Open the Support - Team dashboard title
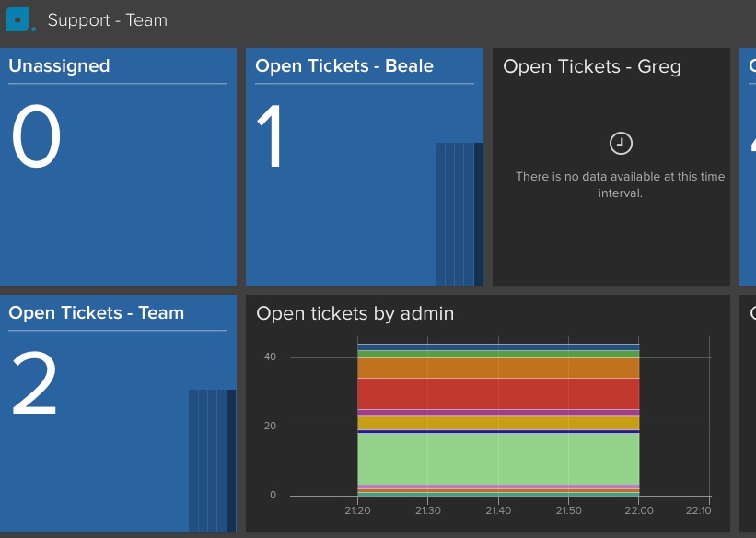Screen dimensions: 756x538 [x=108, y=20]
